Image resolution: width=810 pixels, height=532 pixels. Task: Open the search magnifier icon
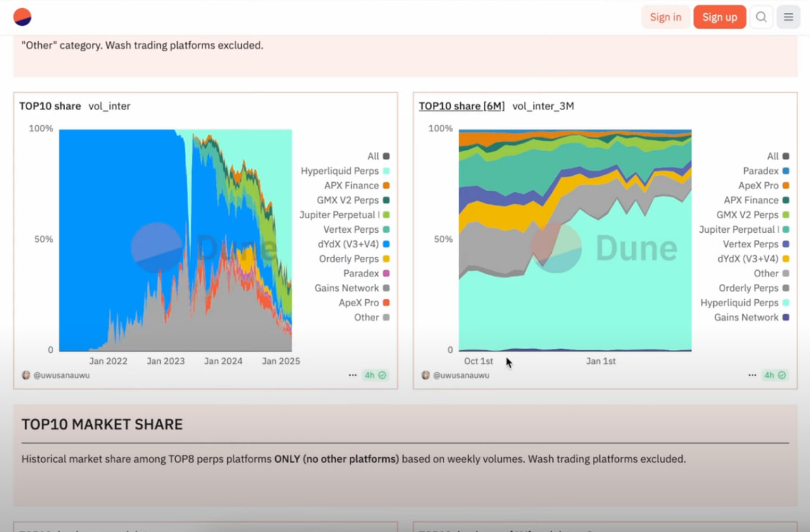click(x=761, y=17)
